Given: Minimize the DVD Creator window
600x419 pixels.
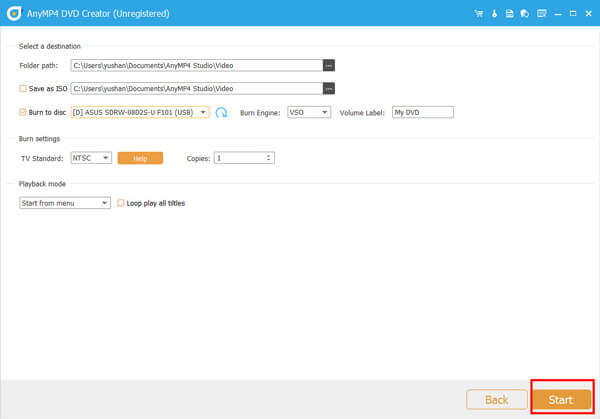Looking at the screenshot, I should point(558,14).
